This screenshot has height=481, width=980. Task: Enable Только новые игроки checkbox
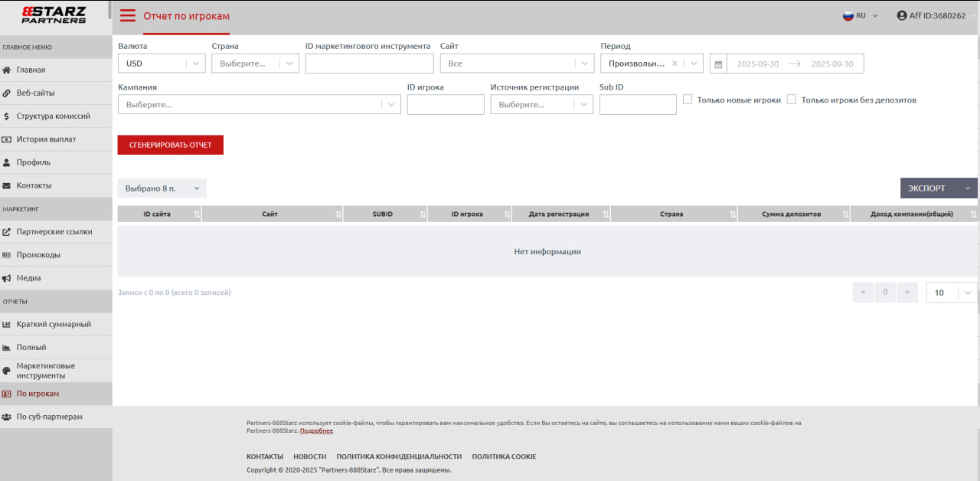pyautogui.click(x=688, y=100)
